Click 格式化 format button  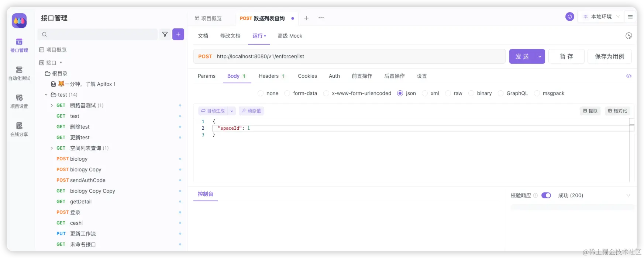tap(617, 111)
